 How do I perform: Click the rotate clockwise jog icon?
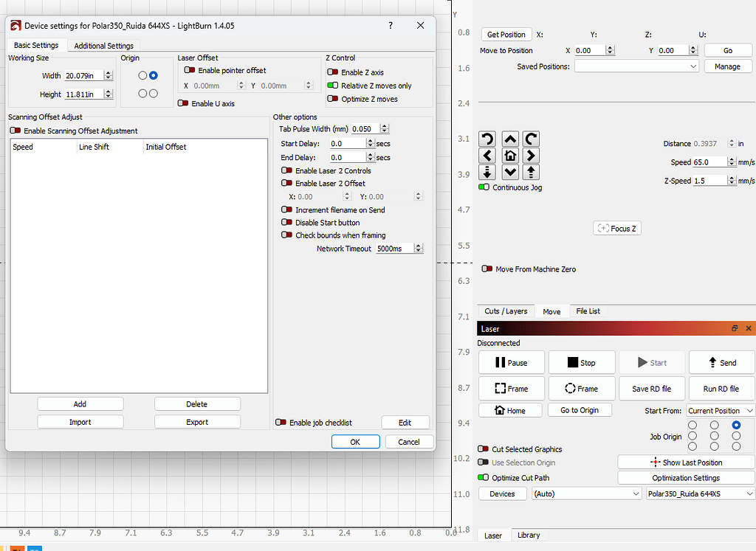(532, 139)
